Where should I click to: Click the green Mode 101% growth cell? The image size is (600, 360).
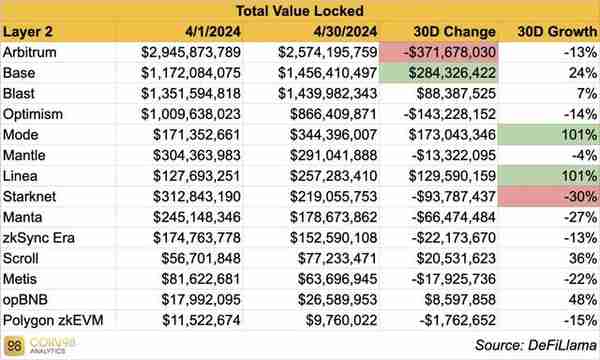[549, 135]
